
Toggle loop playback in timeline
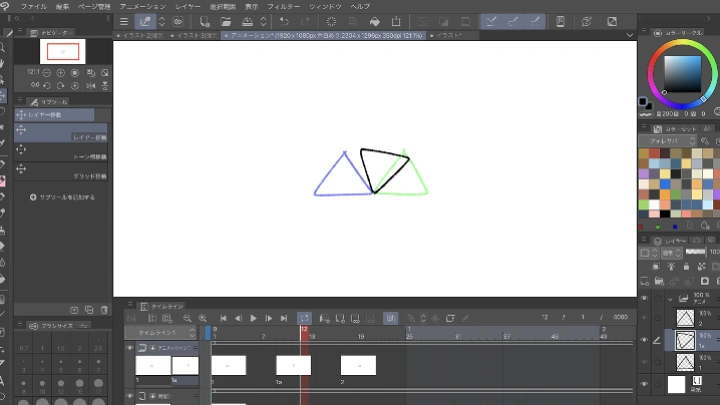tap(304, 318)
